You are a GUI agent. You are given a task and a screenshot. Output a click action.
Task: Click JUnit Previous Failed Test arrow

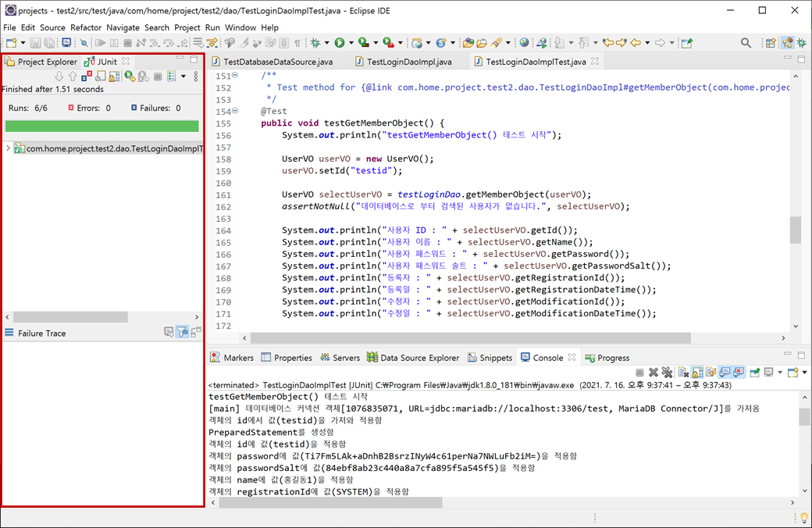[x=73, y=77]
